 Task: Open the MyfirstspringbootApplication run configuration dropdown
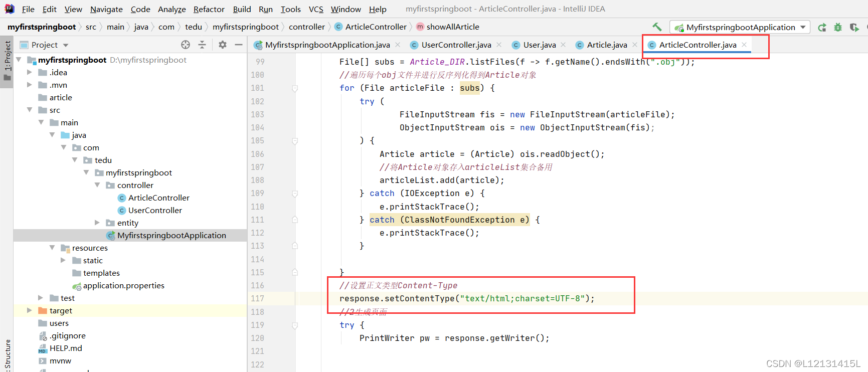tap(740, 27)
